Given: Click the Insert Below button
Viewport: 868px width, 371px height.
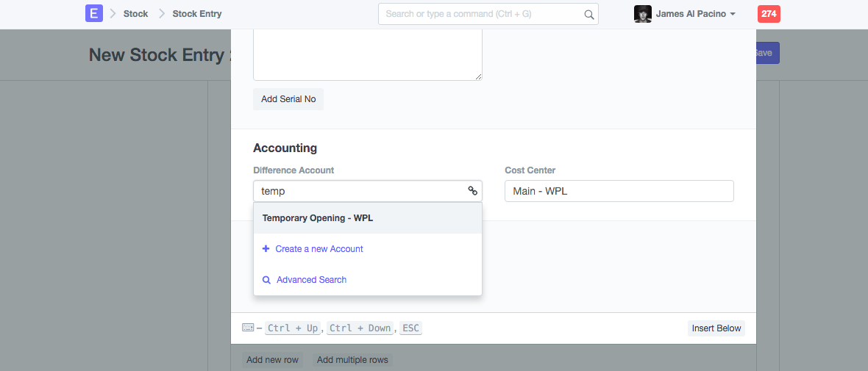Looking at the screenshot, I should 716,328.
